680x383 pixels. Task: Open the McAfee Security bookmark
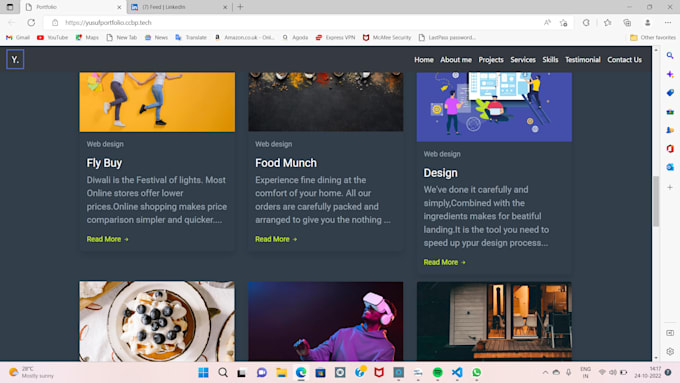click(387, 38)
